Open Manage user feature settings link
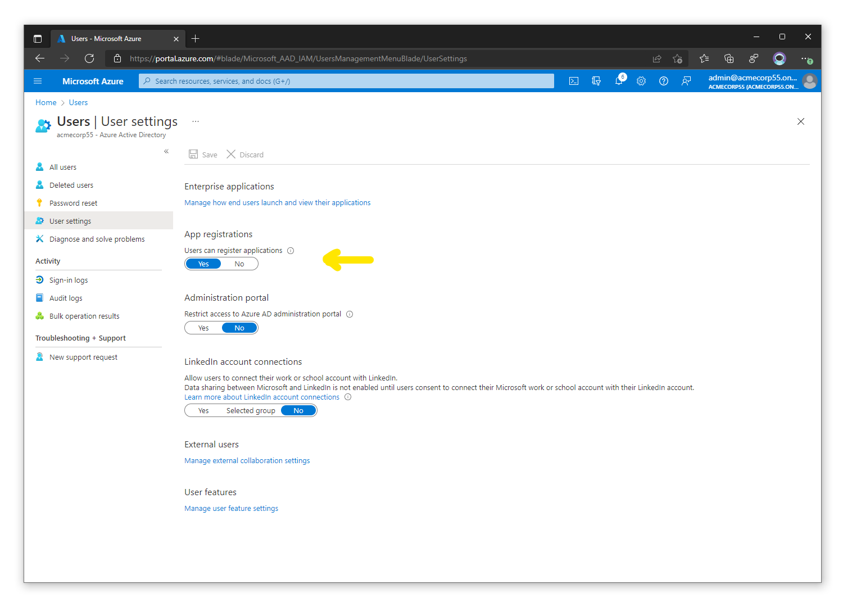 (x=231, y=509)
